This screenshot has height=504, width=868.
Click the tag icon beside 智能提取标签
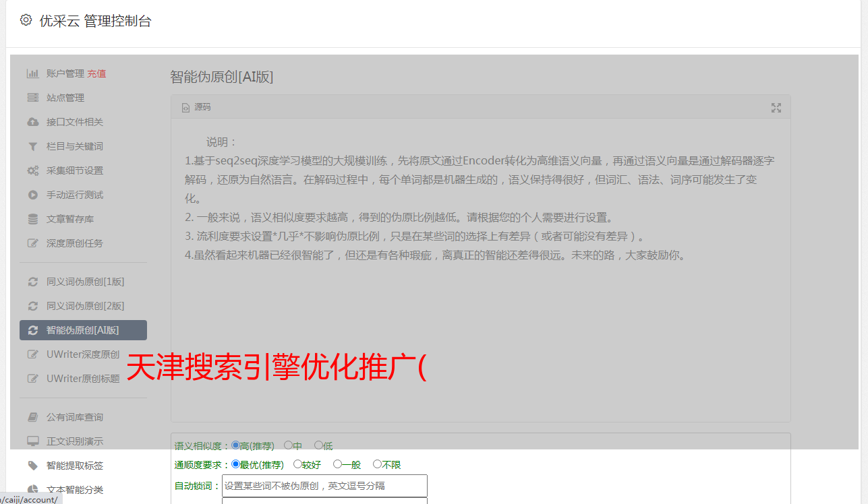tap(32, 466)
